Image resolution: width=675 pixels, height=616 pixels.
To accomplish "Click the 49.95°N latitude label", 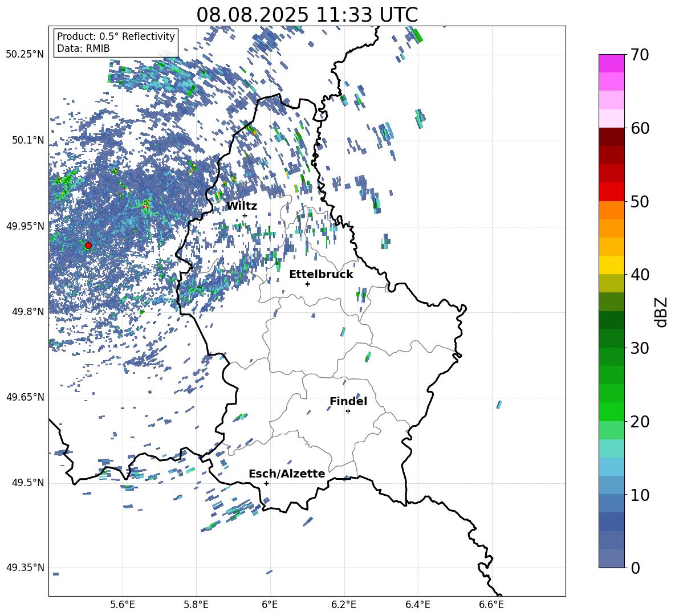I will (25, 226).
